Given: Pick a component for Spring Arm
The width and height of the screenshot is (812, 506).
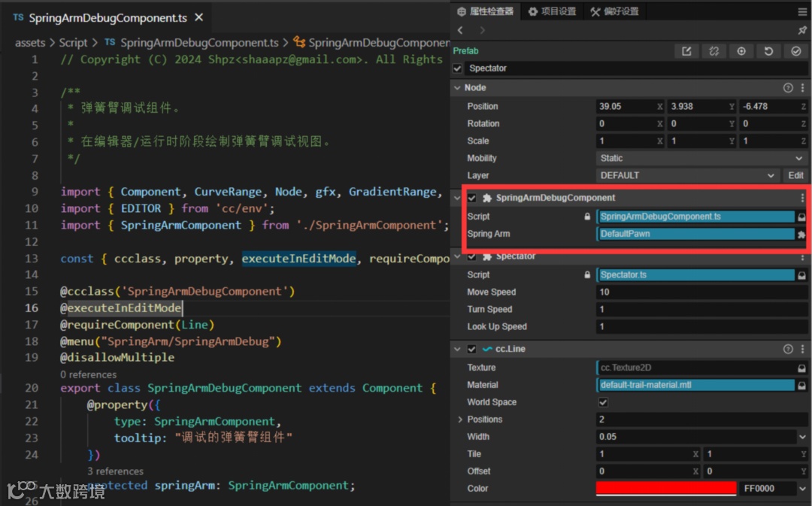Looking at the screenshot, I should coord(801,234).
